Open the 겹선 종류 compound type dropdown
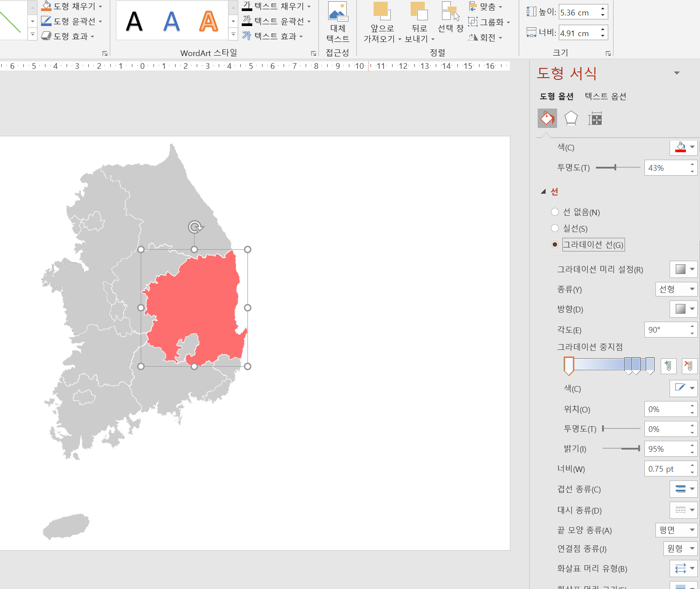The width and height of the screenshot is (700, 589). tap(684, 489)
